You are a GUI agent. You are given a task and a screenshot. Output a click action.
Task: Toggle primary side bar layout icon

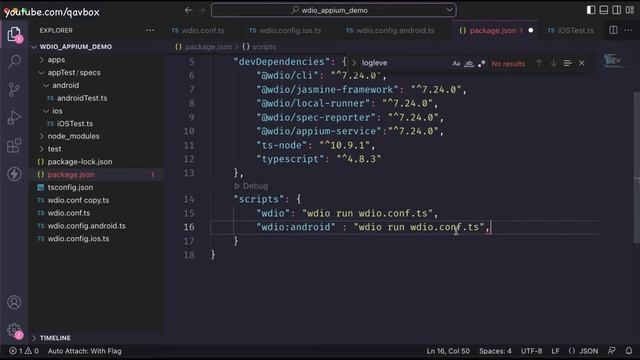pos(591,10)
